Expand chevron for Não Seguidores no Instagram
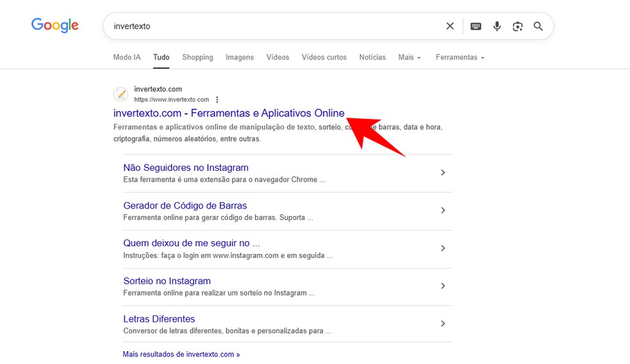The height and width of the screenshot is (364, 630). coord(443,173)
